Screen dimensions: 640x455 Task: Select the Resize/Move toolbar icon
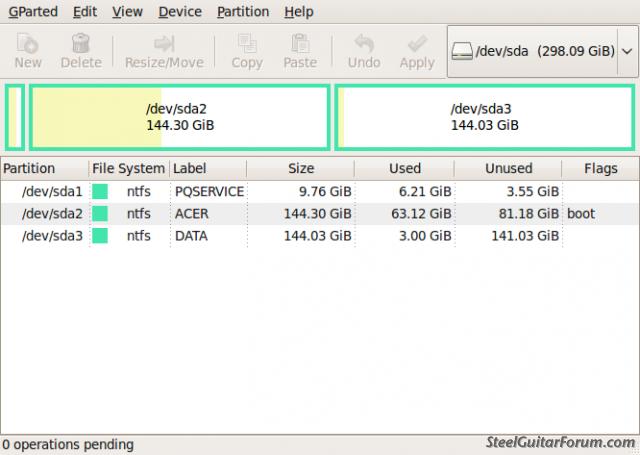[164, 44]
